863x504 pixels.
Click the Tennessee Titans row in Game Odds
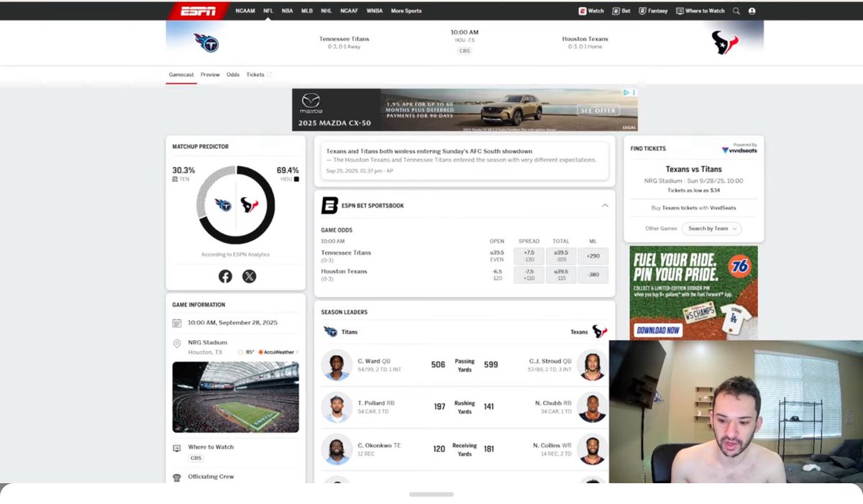coord(465,256)
